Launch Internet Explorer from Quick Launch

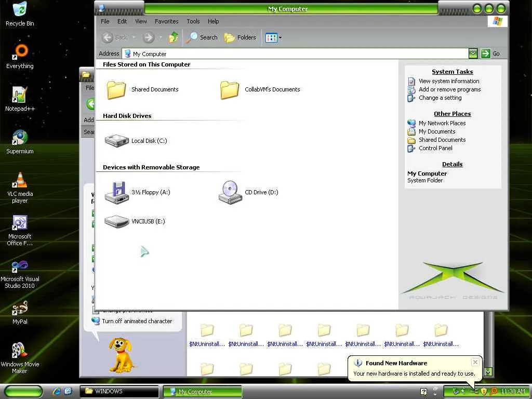(x=57, y=392)
